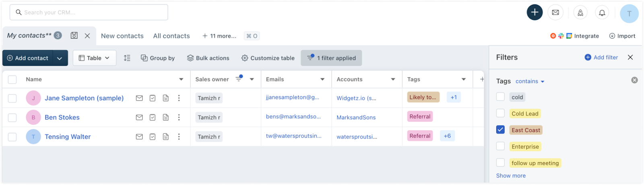Open Customize table settings
The height and width of the screenshot is (185, 644).
[268, 58]
